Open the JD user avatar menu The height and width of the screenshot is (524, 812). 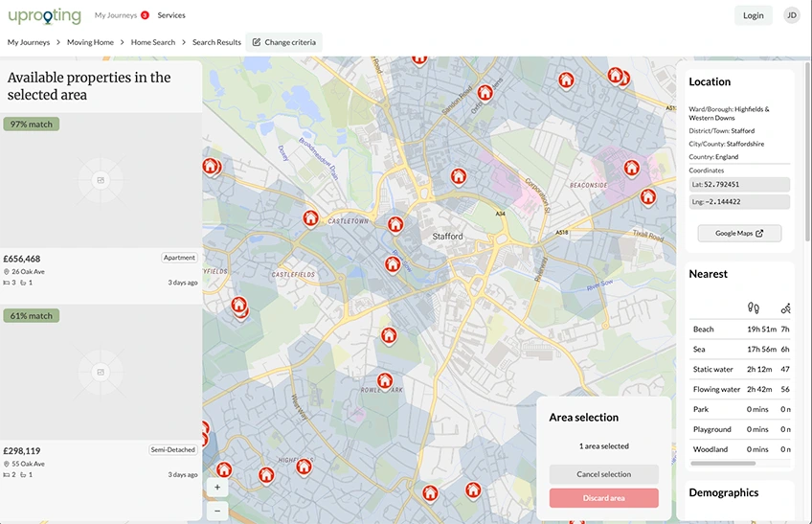click(x=791, y=15)
